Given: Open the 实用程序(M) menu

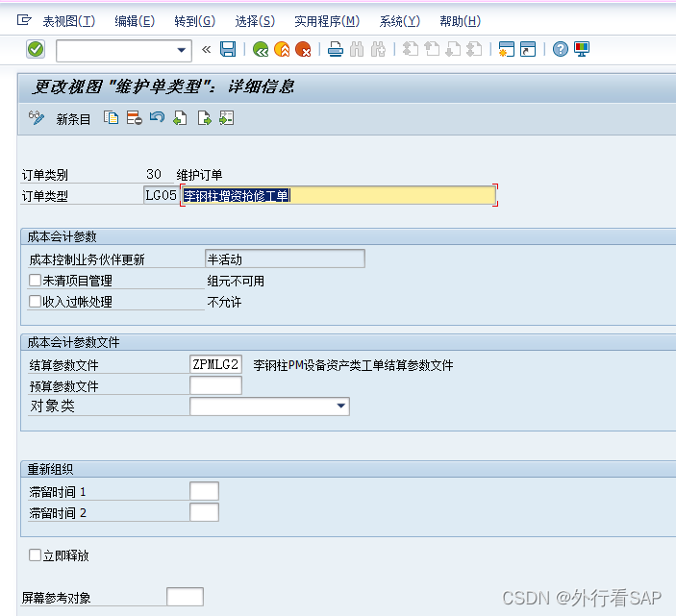Looking at the screenshot, I should tap(327, 21).
